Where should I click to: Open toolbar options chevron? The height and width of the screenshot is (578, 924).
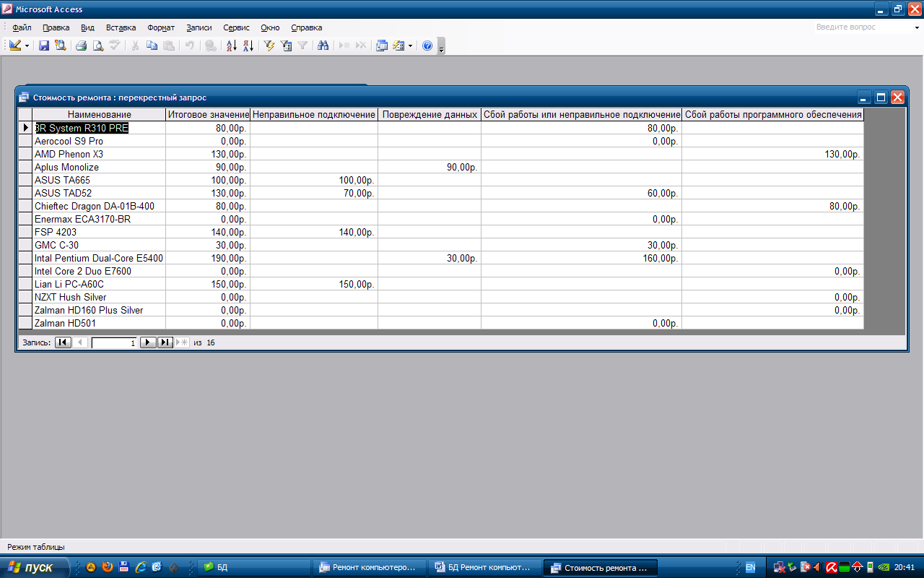[x=442, y=47]
